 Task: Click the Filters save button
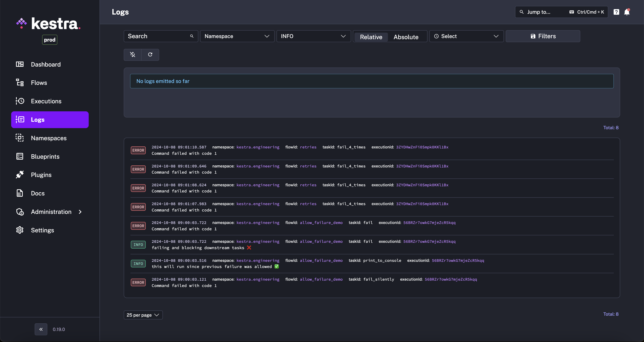pyautogui.click(x=543, y=36)
